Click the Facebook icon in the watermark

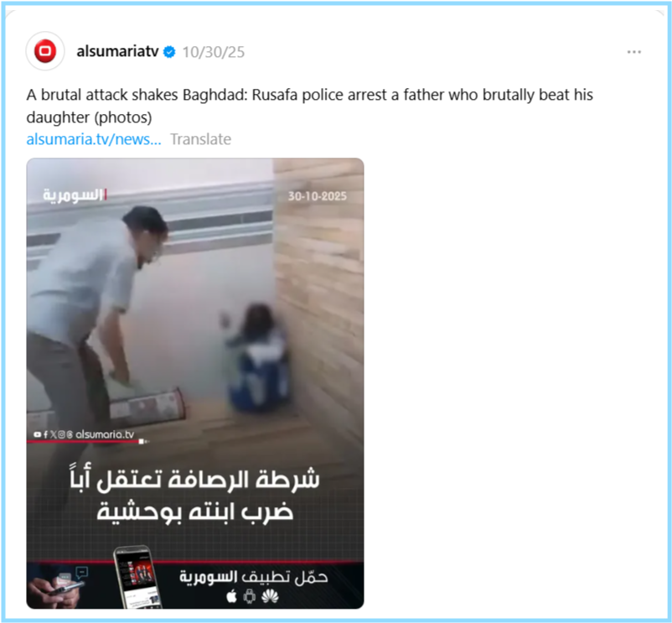(45, 434)
